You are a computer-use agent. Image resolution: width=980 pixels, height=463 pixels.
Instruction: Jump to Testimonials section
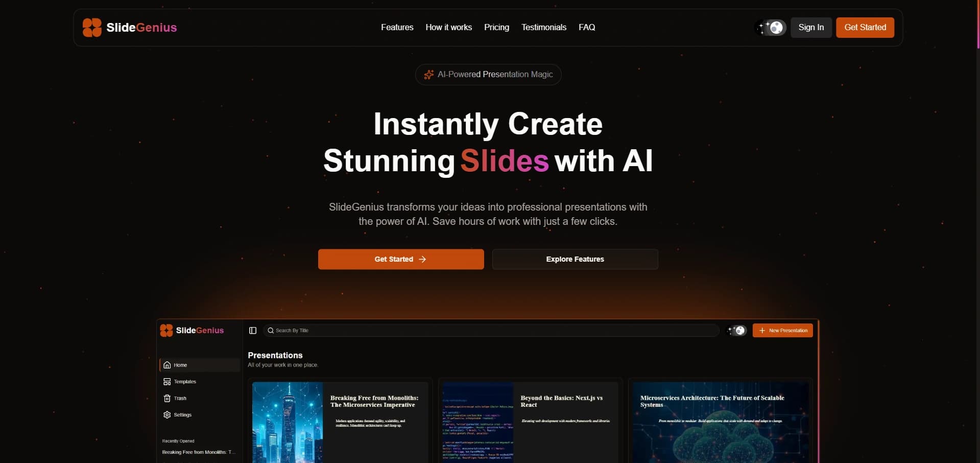pos(543,28)
